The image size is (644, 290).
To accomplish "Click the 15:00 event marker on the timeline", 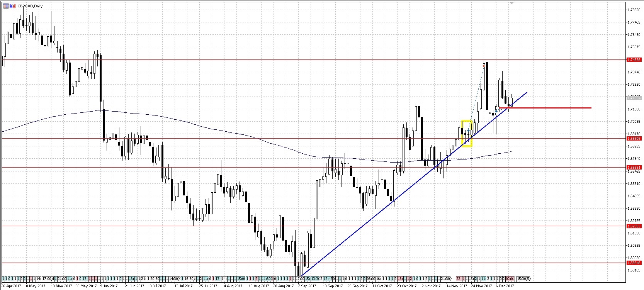I will point(241,278).
